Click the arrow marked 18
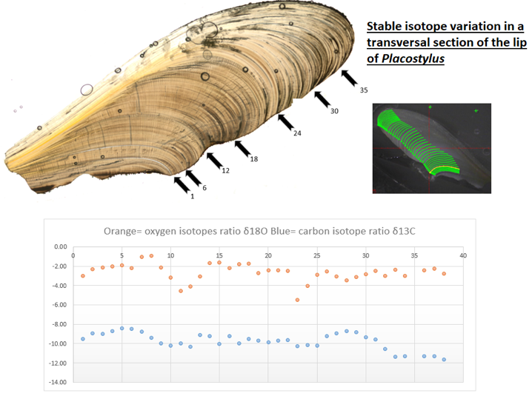 (243, 148)
